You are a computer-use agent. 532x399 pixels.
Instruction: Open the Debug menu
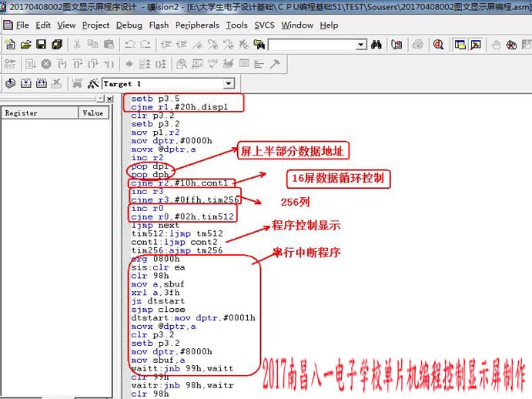(x=129, y=25)
